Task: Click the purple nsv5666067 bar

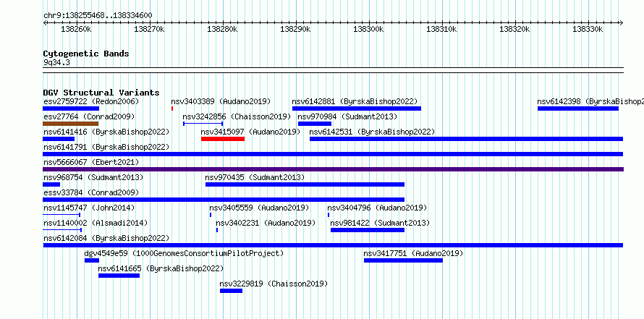Action: pos(333,169)
